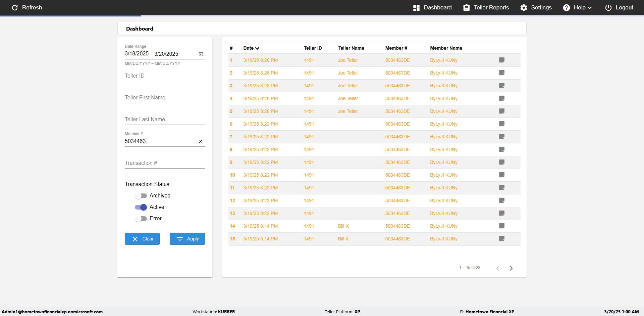
Task: Open the note icon for row 1
Action: pyautogui.click(x=502, y=60)
